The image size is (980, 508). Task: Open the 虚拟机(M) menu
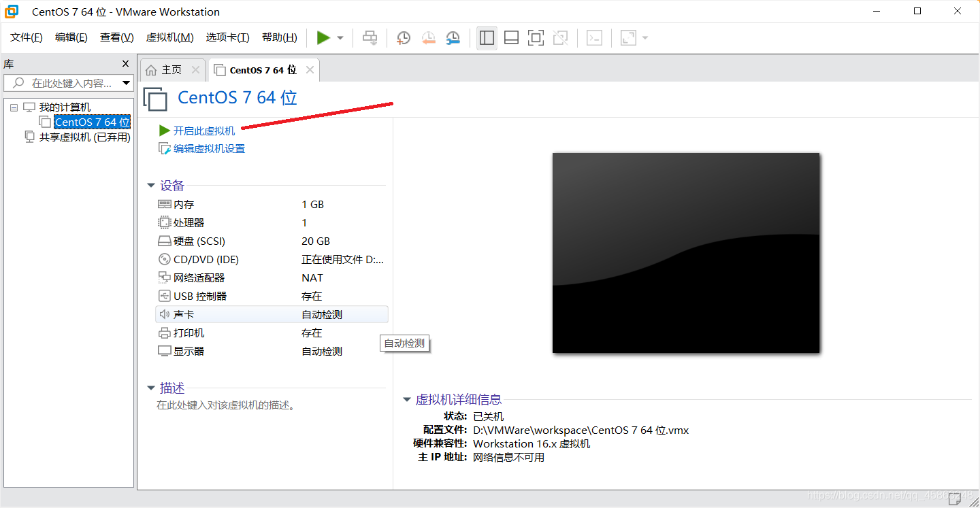170,37
